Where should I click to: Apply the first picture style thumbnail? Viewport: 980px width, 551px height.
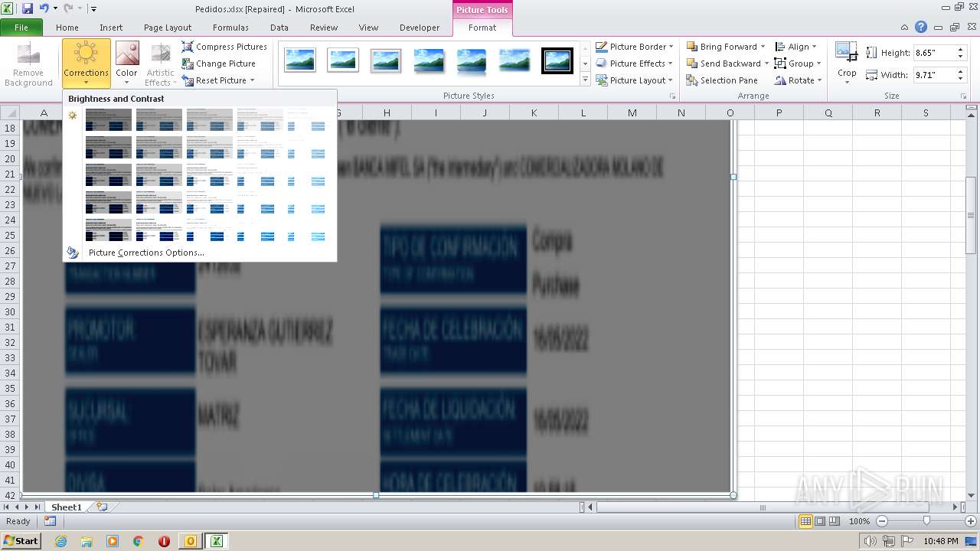tap(300, 60)
